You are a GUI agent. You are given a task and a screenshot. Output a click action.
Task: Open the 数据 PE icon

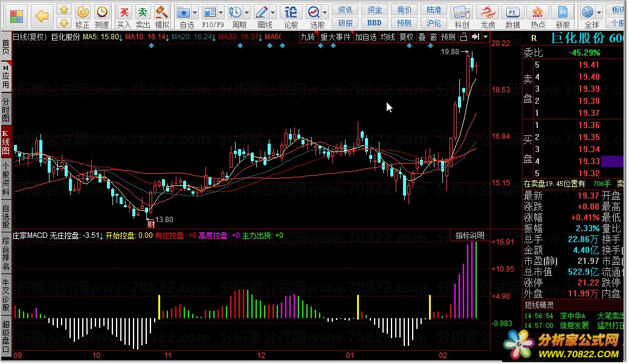point(512,13)
